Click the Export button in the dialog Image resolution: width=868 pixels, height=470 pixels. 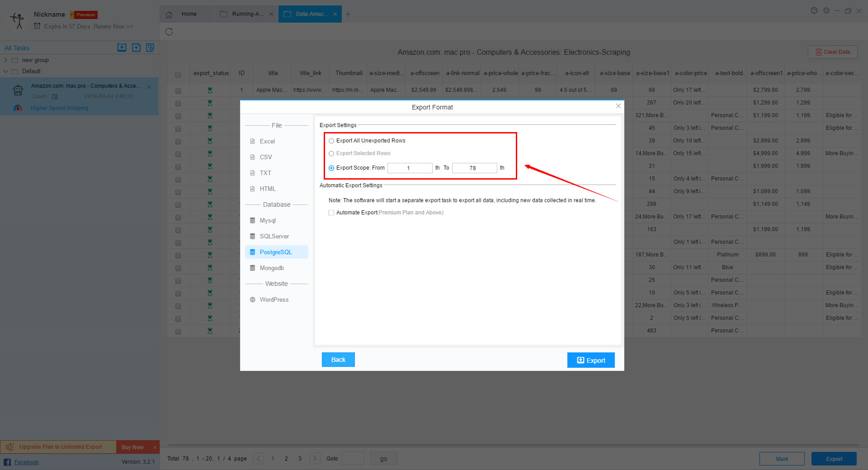[x=590, y=360]
